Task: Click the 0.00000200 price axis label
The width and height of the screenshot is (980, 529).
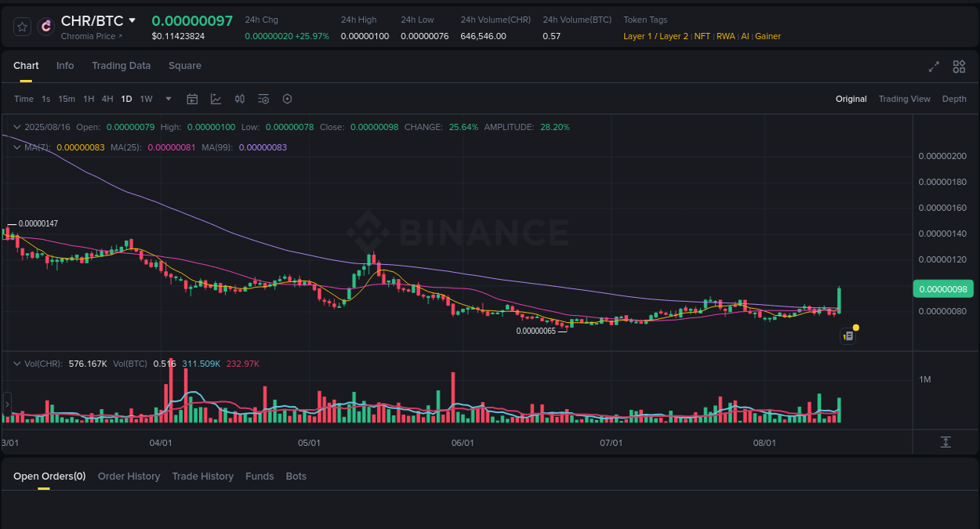Action: [x=942, y=156]
